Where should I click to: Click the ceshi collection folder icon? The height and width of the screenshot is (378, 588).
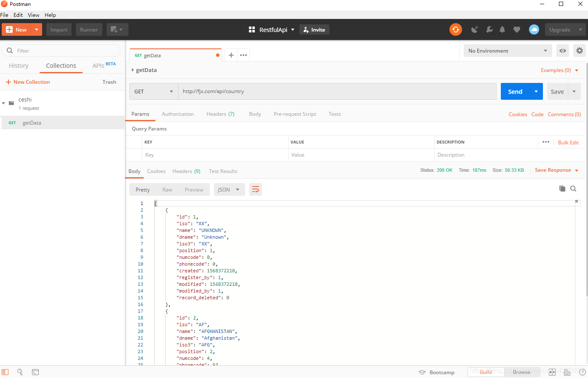(11, 103)
